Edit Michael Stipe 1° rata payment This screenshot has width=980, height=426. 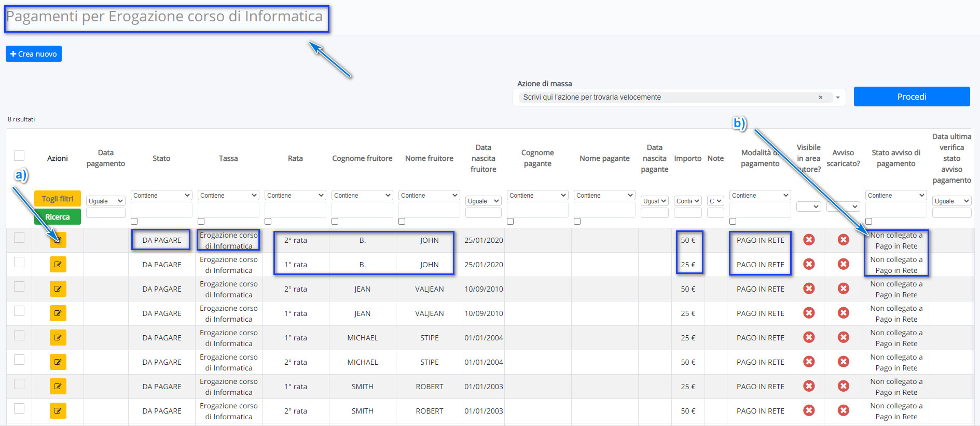click(x=58, y=338)
